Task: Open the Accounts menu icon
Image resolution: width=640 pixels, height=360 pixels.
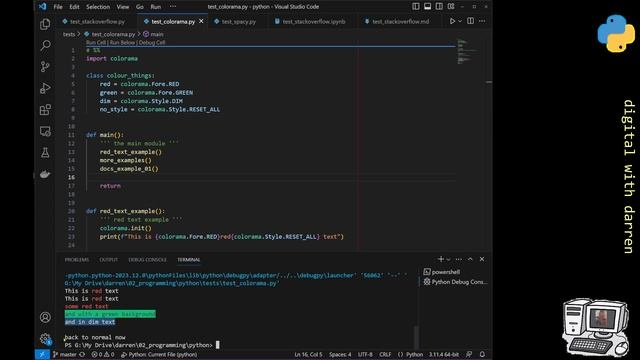Action: [x=45, y=317]
